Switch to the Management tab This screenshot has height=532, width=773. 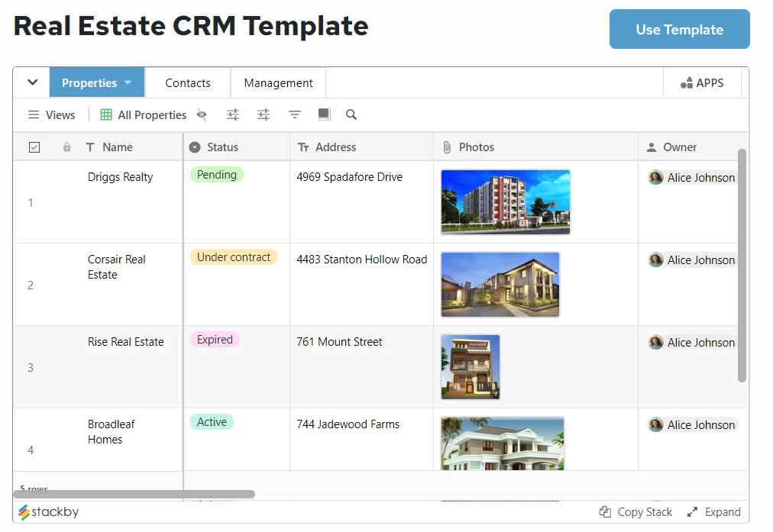pyautogui.click(x=277, y=82)
